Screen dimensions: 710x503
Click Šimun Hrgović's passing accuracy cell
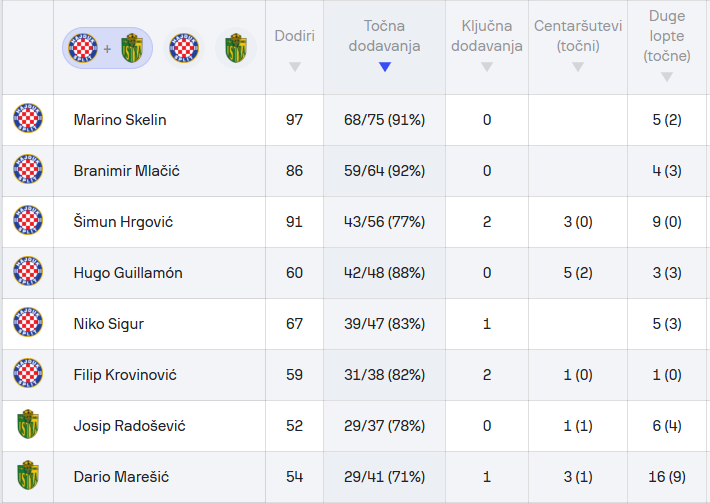[385, 222]
